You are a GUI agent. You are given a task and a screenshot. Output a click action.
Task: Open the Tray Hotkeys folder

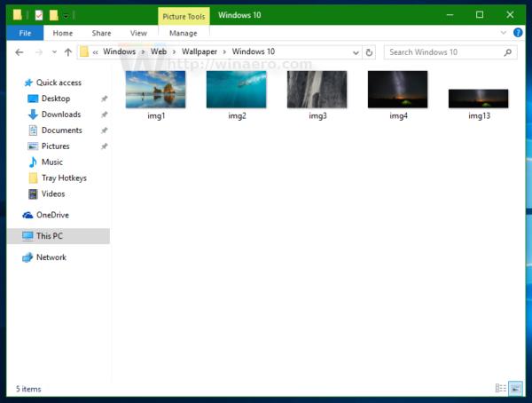click(x=64, y=178)
